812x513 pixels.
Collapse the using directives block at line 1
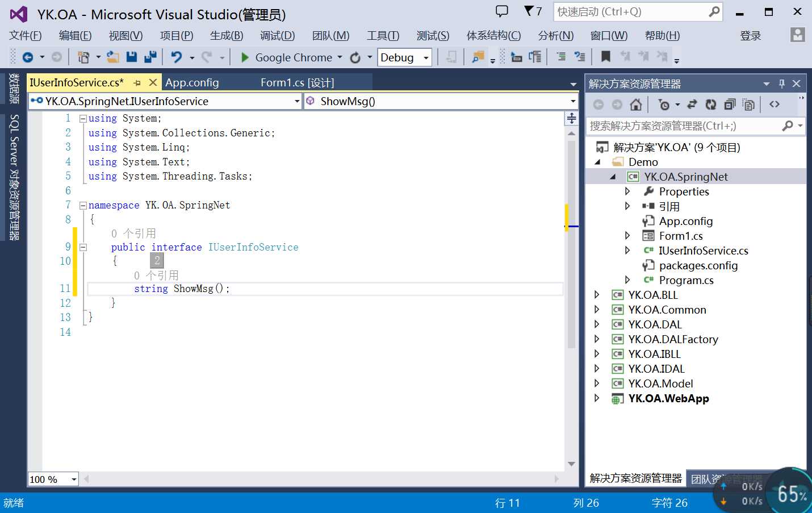click(83, 119)
